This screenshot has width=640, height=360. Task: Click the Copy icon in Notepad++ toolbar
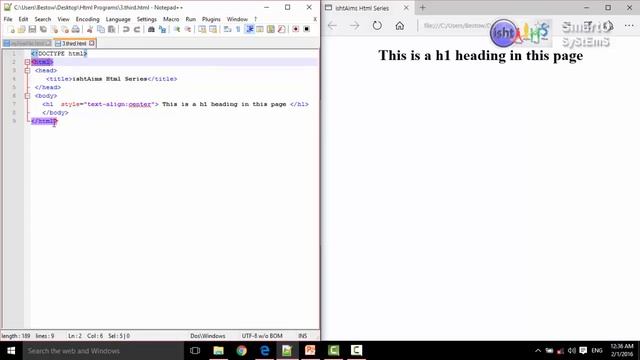click(x=101, y=29)
